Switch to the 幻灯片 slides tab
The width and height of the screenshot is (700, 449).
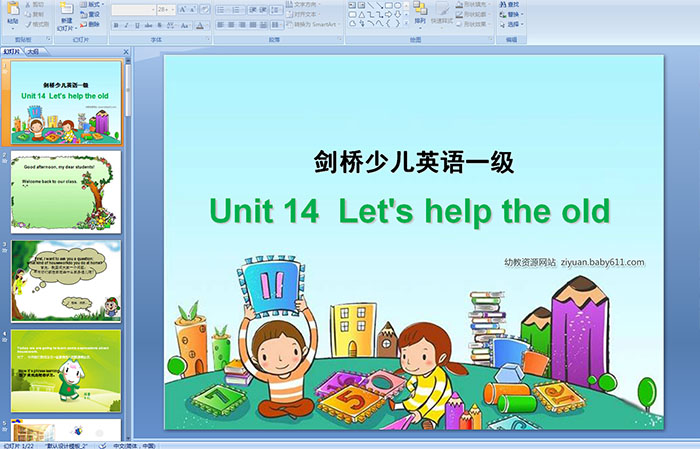click(x=12, y=52)
